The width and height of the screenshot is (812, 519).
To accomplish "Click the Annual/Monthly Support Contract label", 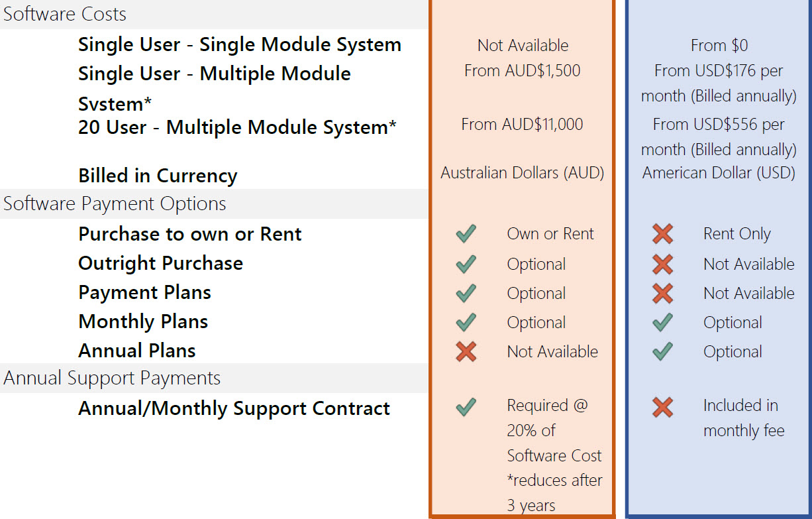I will tap(234, 408).
